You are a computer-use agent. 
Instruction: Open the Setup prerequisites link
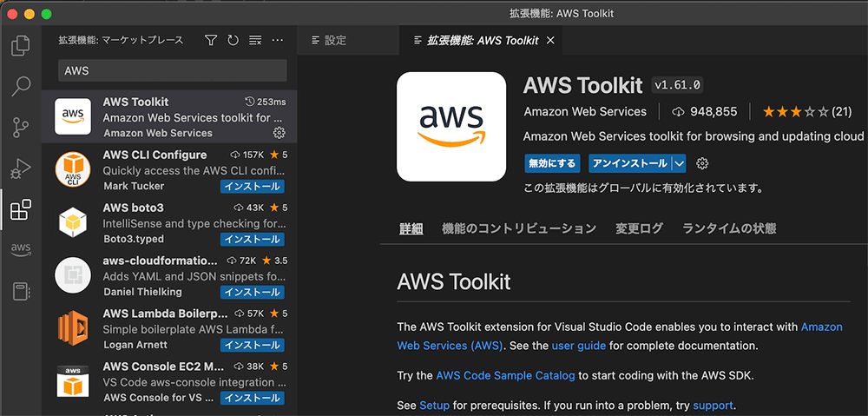point(434,406)
